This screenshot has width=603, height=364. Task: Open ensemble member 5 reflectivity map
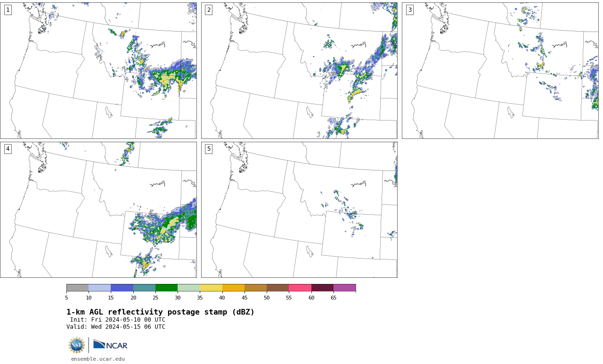pos(299,210)
